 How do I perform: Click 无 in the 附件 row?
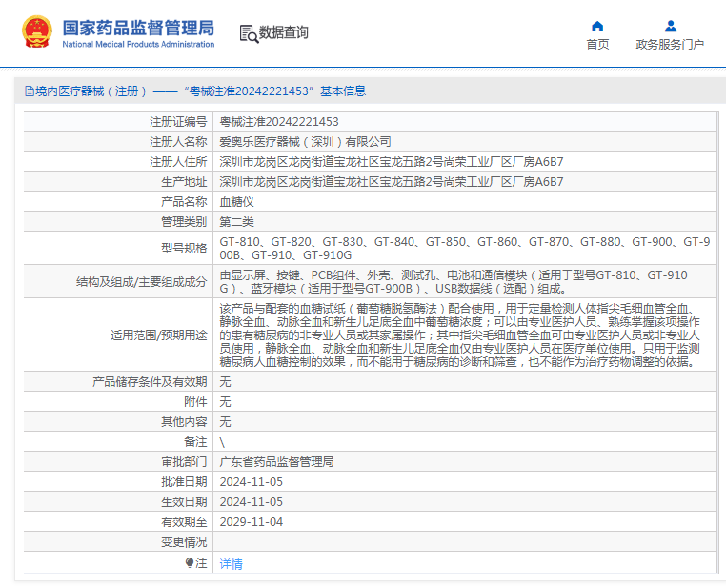(225, 402)
